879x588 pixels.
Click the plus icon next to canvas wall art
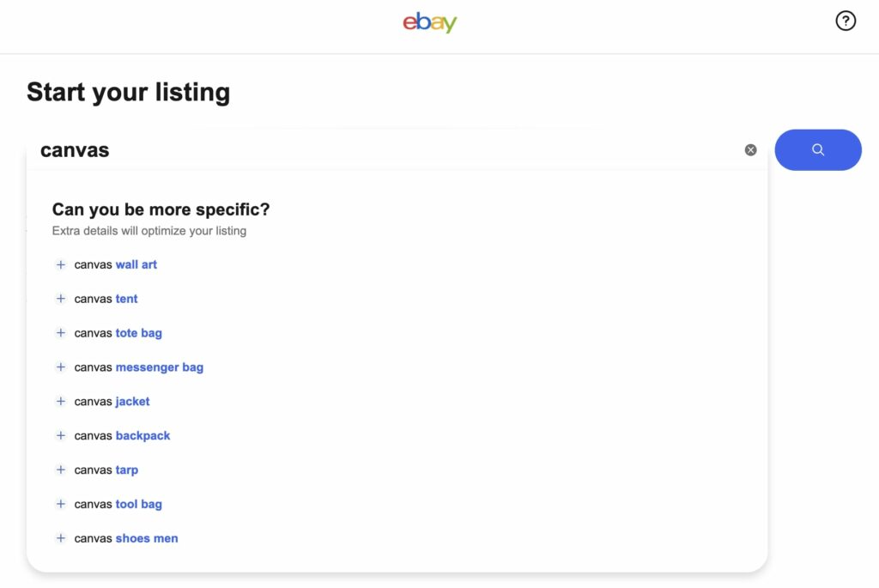click(x=60, y=264)
